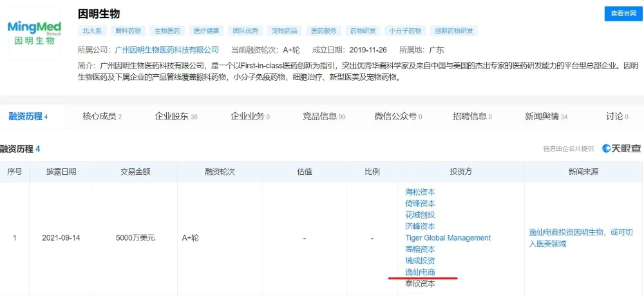The image size is (644, 296).
Task: Open investor 逸仙电商
Action: coord(420,272)
